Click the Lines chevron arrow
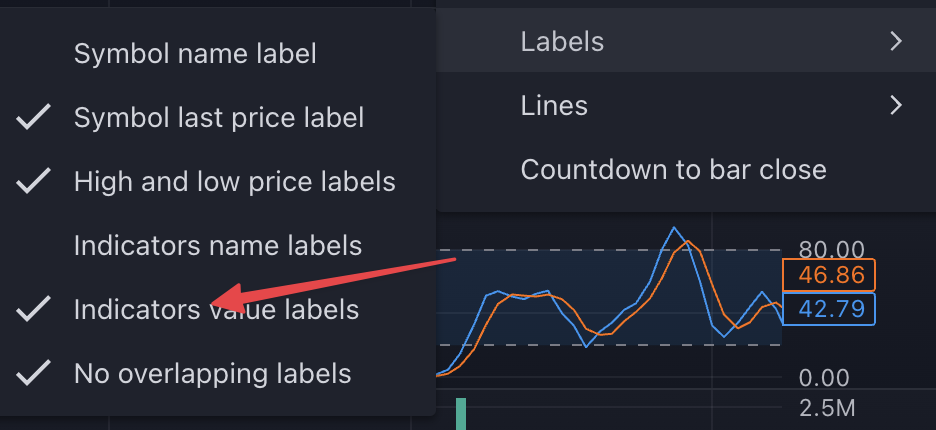The width and height of the screenshot is (936, 430). click(896, 106)
